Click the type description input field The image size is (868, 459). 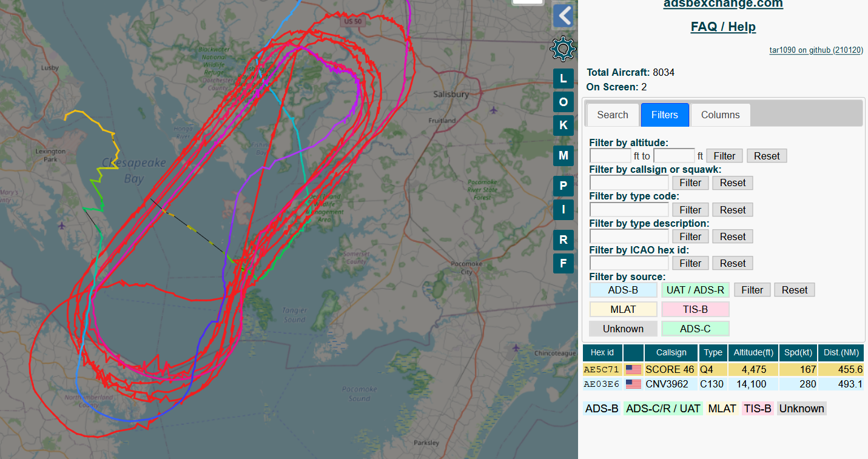coord(629,236)
